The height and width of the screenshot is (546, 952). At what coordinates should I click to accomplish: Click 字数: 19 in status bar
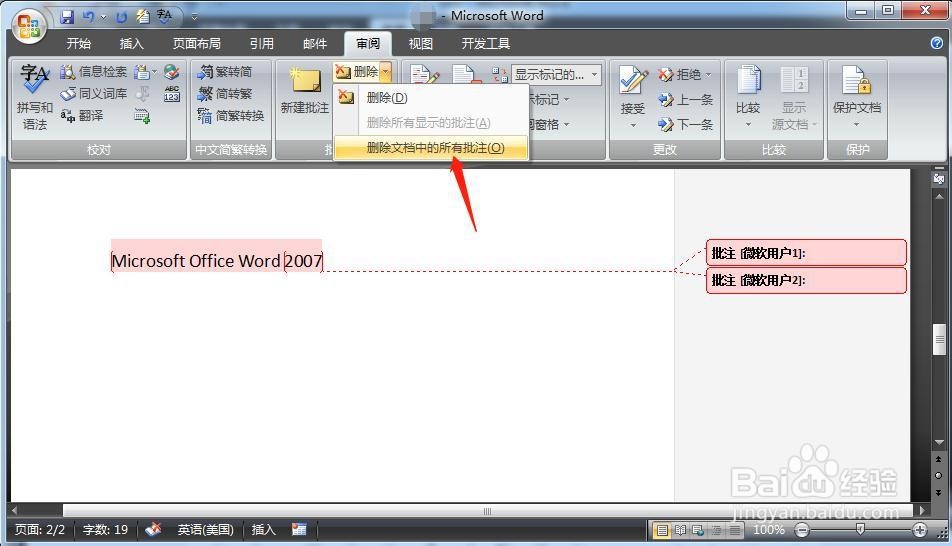[106, 530]
